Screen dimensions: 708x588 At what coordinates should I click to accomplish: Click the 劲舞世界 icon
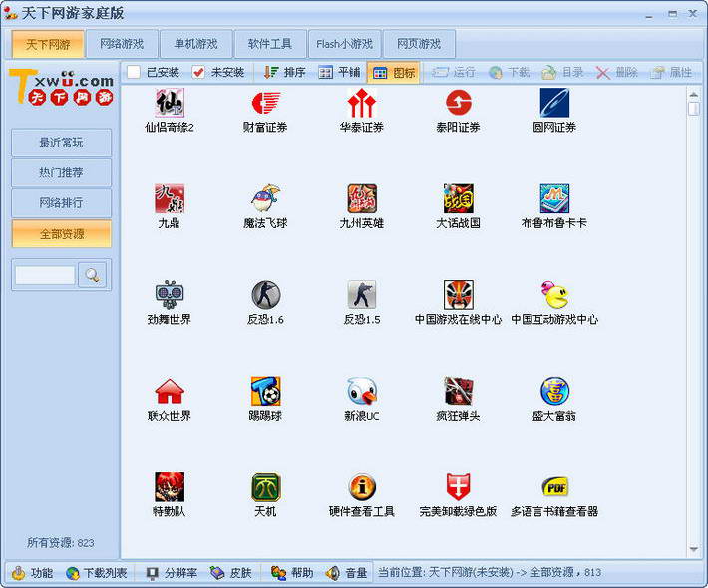click(x=170, y=295)
